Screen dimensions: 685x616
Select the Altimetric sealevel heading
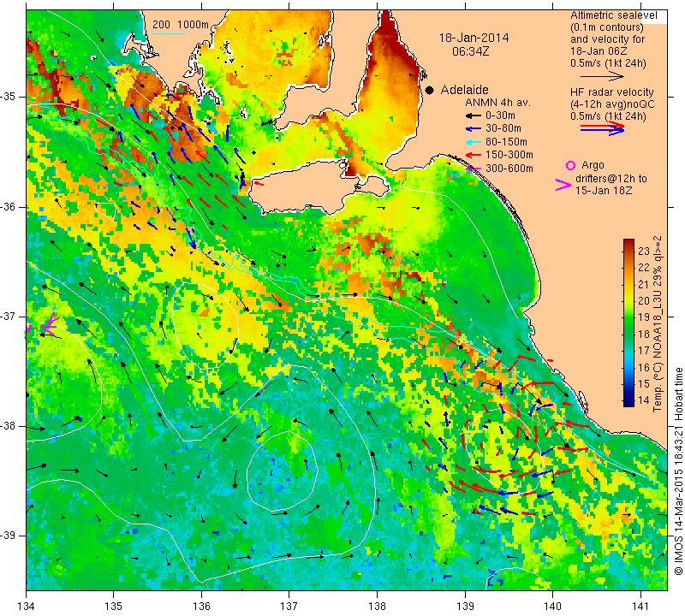613,15
